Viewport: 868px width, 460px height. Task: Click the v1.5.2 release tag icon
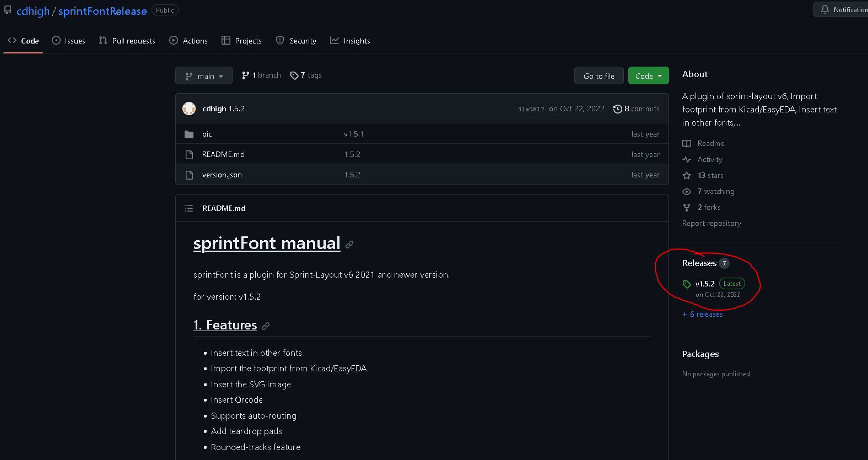687,284
